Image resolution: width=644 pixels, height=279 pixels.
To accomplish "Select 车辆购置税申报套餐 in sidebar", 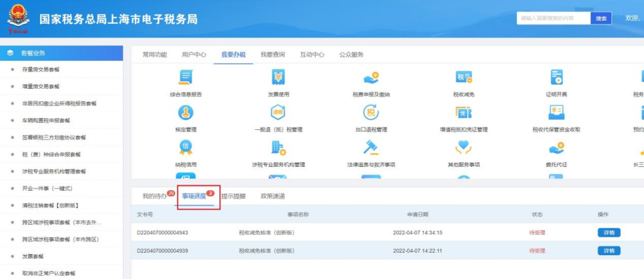I will [x=46, y=120].
